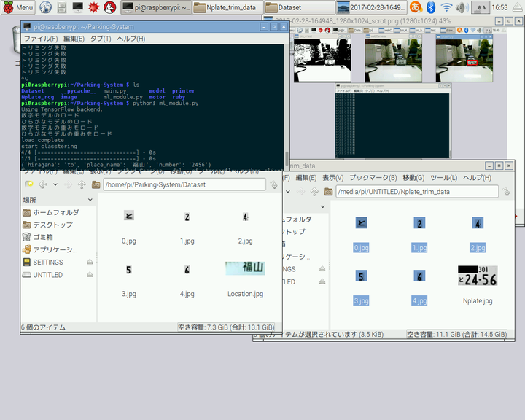
Task: Click the home folder icon beside the Dataset path
Action: 96,184
